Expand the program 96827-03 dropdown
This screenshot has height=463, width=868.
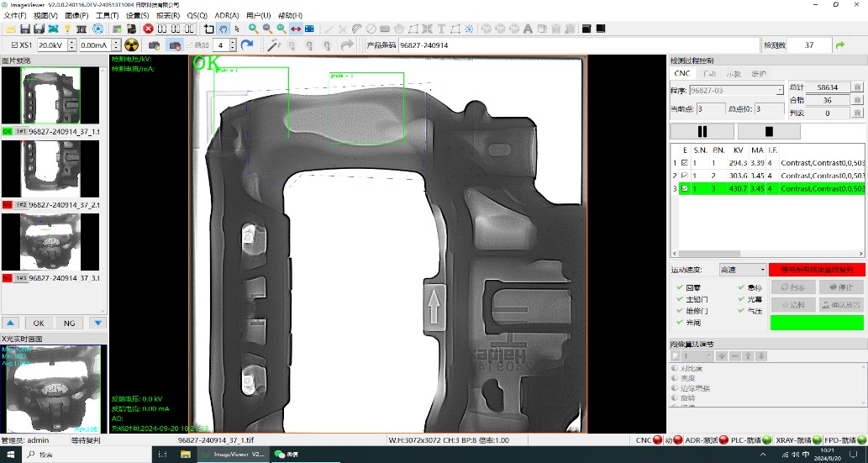coord(779,90)
